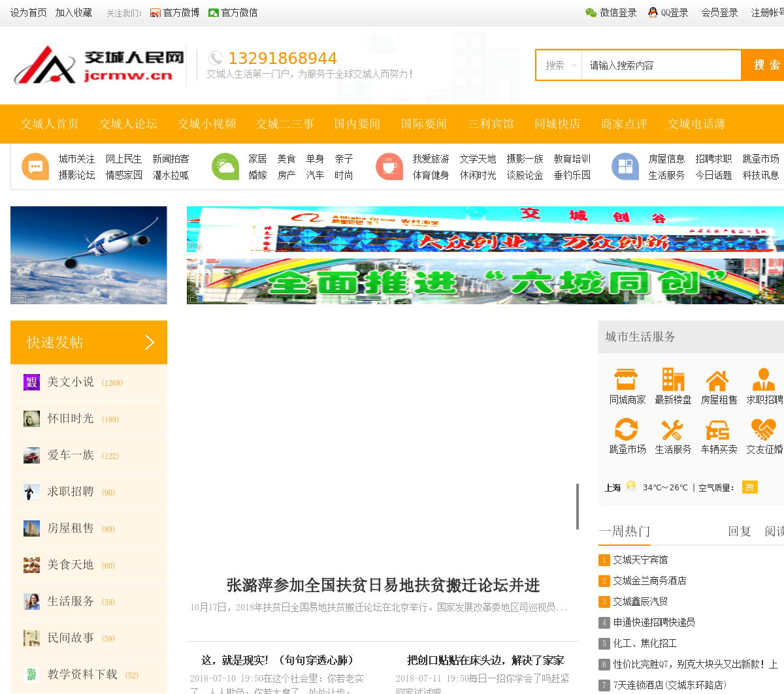Open the 车辆买卖 car icon

717,430
